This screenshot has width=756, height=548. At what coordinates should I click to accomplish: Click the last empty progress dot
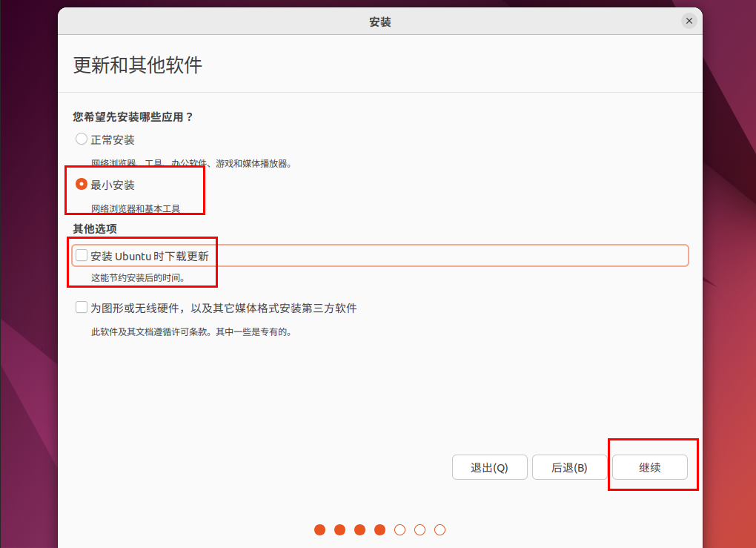440,529
